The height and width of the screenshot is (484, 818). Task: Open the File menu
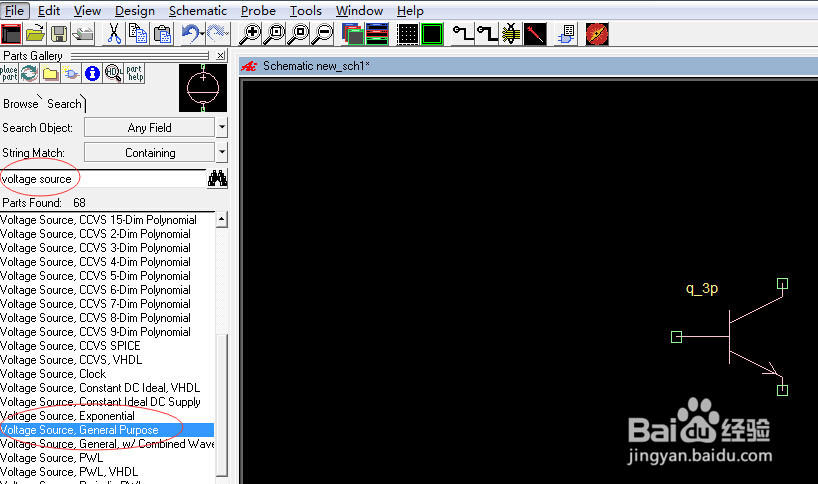(15, 10)
